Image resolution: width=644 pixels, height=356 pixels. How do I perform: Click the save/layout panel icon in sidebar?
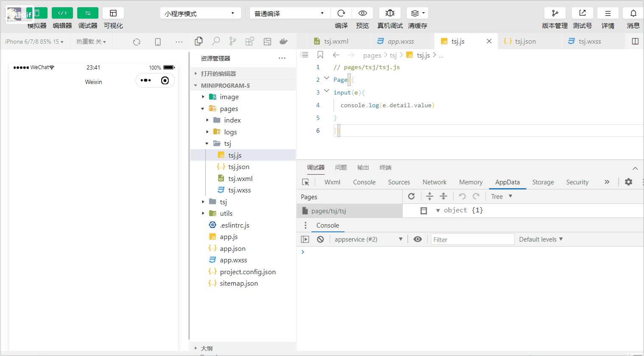[x=267, y=41]
